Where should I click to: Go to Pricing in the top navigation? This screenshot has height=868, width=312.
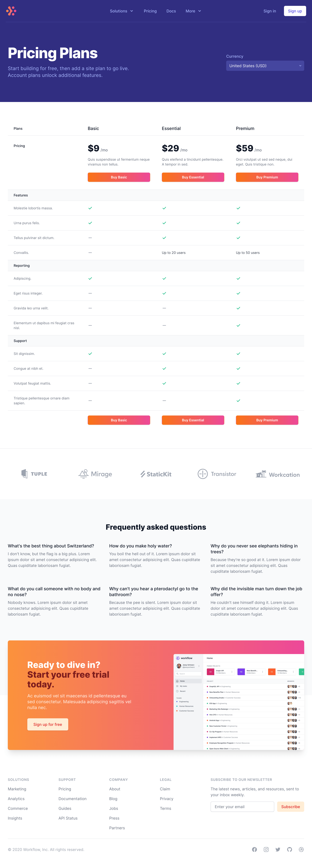pyautogui.click(x=150, y=11)
